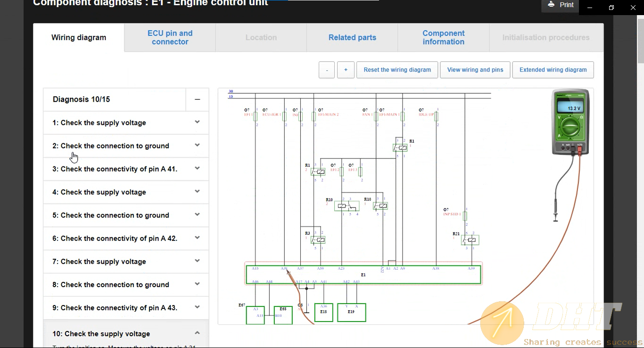Click the Print button label
Screen dimensions: 644x348
pyautogui.click(x=567, y=5)
